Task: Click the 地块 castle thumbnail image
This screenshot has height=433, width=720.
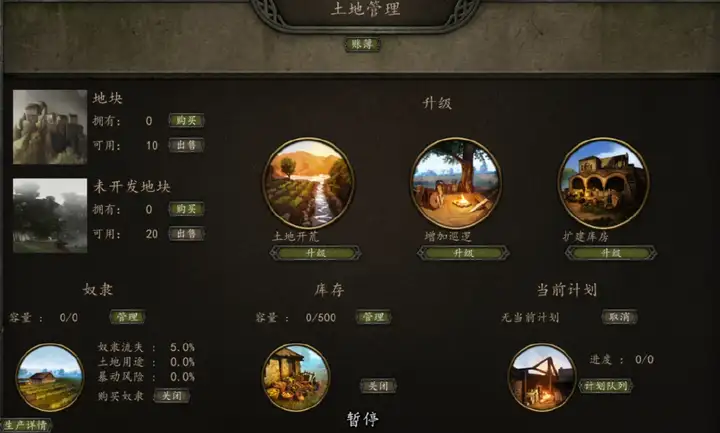Action: (50, 127)
